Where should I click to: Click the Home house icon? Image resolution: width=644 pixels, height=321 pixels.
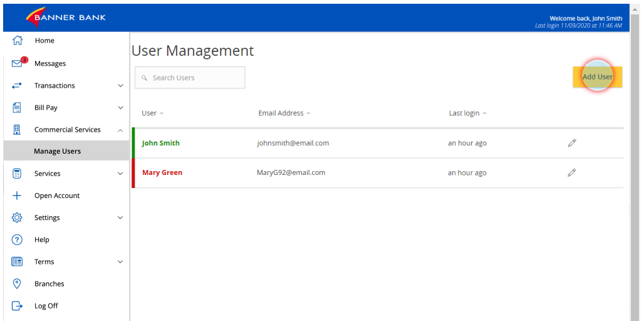17,40
